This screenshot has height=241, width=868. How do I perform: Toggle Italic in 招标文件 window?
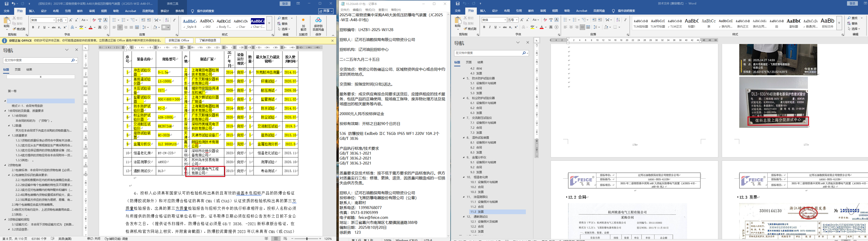coord(39,28)
